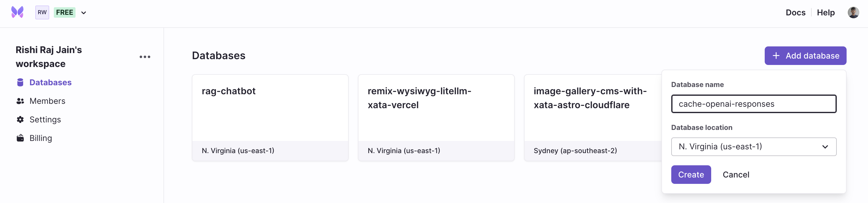This screenshot has height=203, width=868.
Task: Click the Xata butterfly logo
Action: point(17,12)
